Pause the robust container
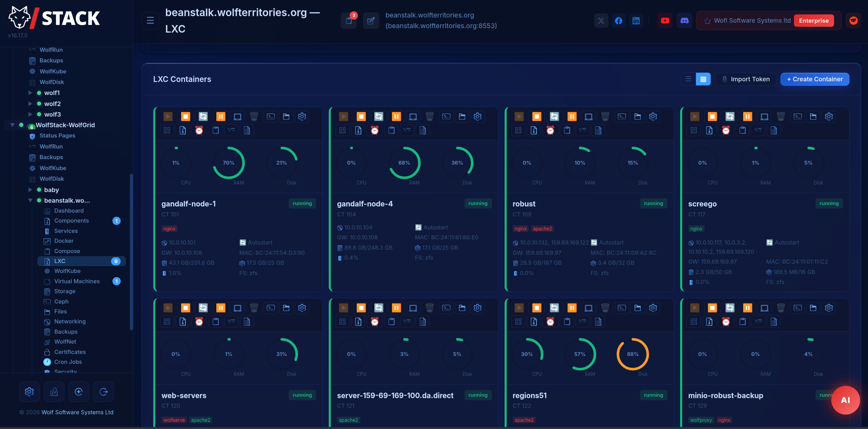868x429 pixels. pos(572,117)
